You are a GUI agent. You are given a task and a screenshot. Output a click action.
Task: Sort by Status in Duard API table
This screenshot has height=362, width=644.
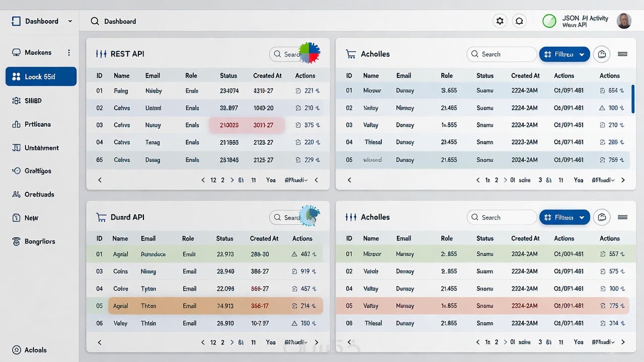point(225,238)
